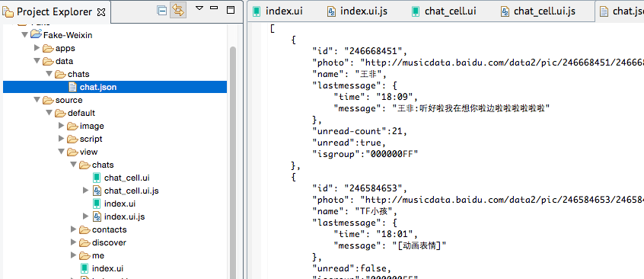Viewport: 644px width, 279px height.
Task: Click the source folder icon
Action: pyautogui.click(x=48, y=100)
